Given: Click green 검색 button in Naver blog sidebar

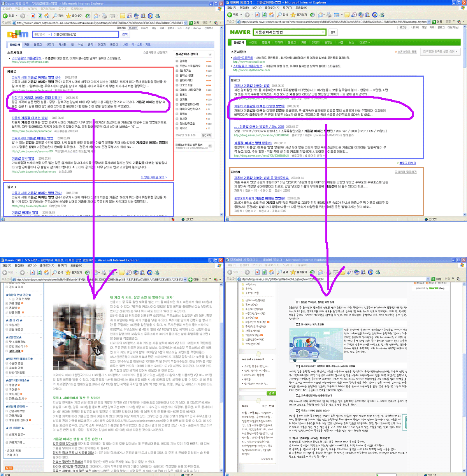Looking at the screenshot, I should 271,393.
